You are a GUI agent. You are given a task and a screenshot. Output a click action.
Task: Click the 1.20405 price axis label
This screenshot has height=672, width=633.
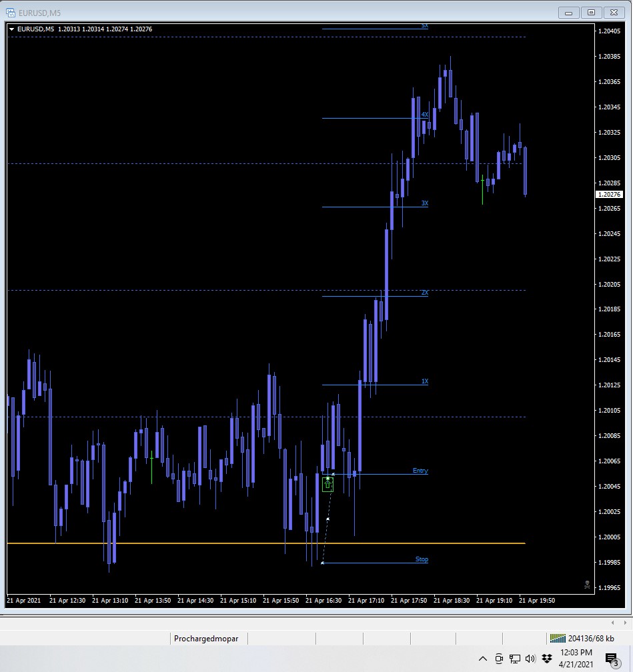609,31
